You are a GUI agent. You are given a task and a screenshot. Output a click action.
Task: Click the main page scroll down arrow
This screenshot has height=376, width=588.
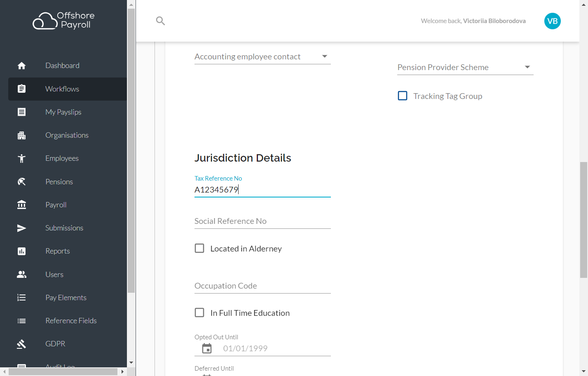[x=583, y=371]
